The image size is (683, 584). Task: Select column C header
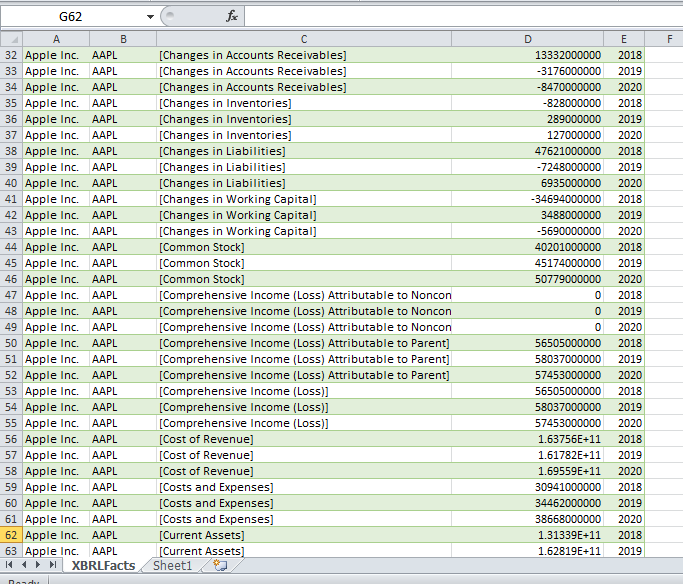[x=304, y=39]
